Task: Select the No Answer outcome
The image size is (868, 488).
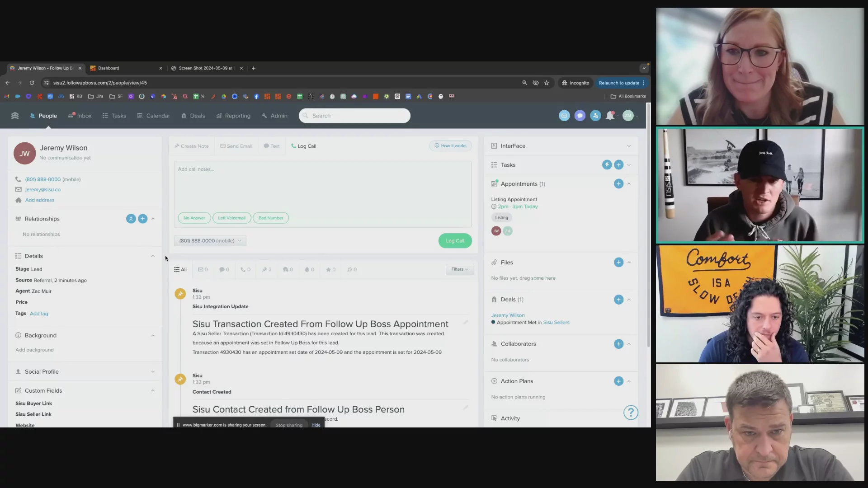Action: pyautogui.click(x=194, y=218)
